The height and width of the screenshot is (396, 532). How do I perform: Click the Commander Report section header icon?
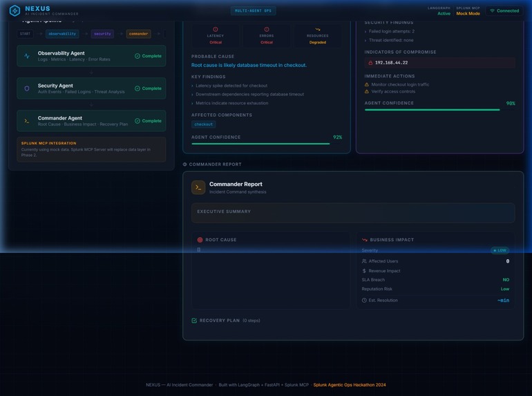185,164
